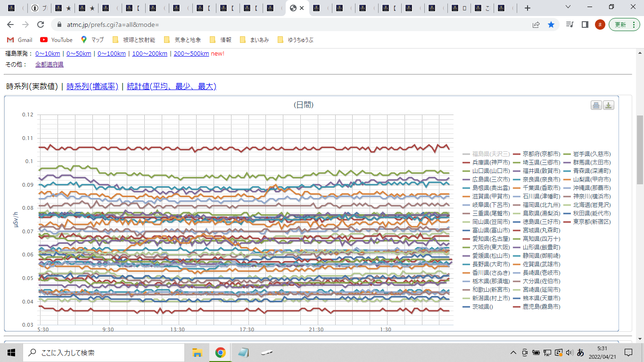Switch to 時系列(増減率) view

point(92,86)
